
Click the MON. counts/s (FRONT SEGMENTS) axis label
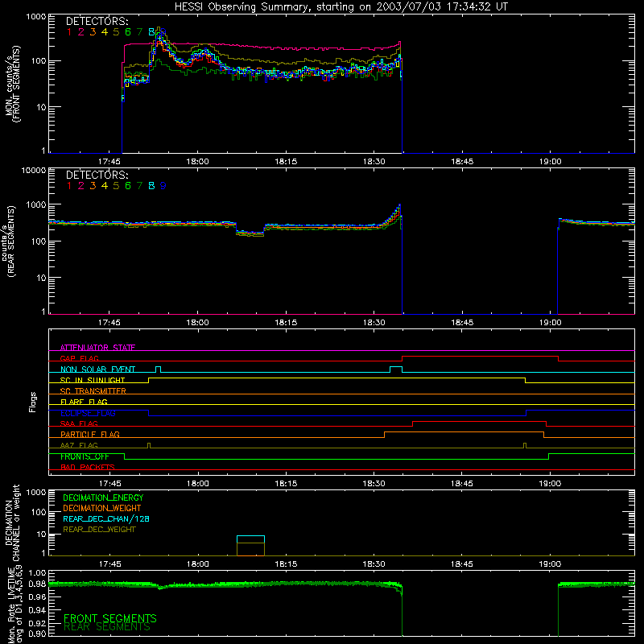(x=12, y=84)
